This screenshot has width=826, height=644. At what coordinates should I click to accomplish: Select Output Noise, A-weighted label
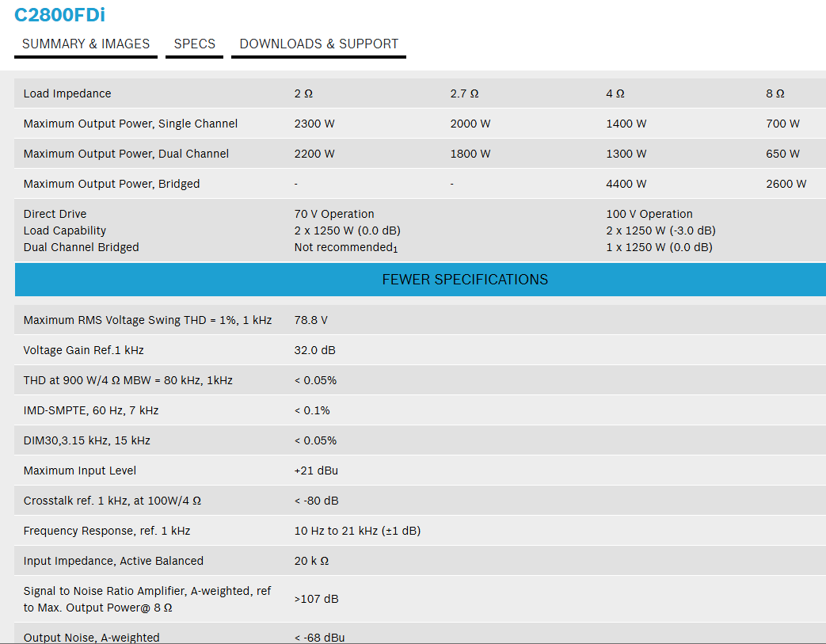click(x=91, y=637)
